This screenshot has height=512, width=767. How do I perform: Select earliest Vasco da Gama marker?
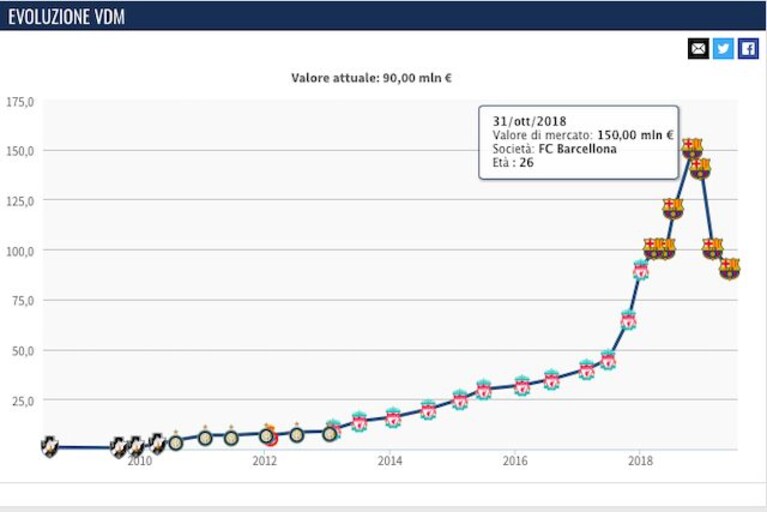(49, 446)
